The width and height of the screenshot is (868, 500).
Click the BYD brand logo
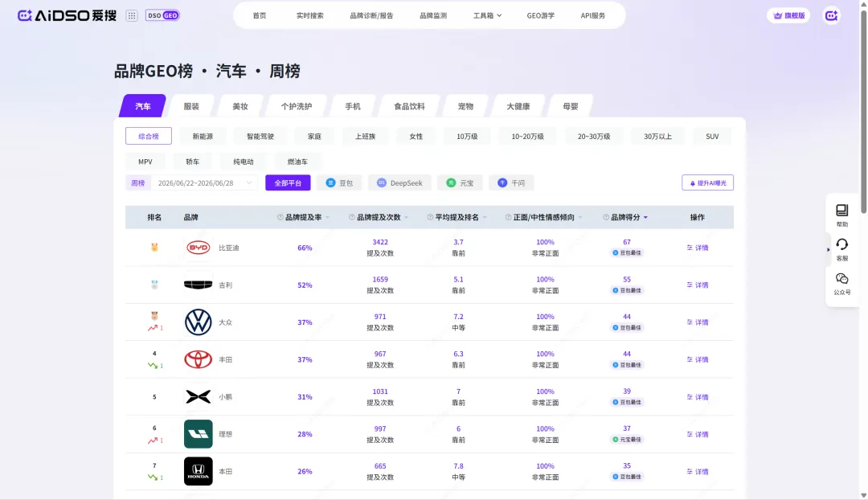coord(199,248)
